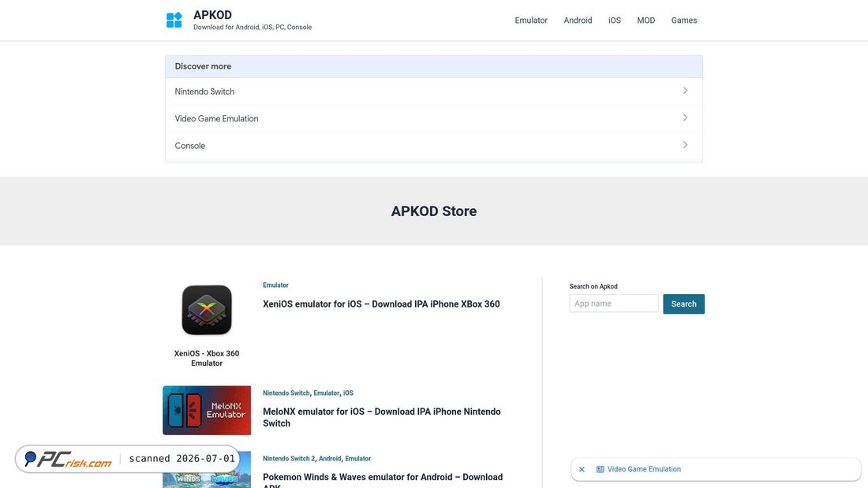Focus the App name search field
868x488 pixels.
tap(614, 304)
